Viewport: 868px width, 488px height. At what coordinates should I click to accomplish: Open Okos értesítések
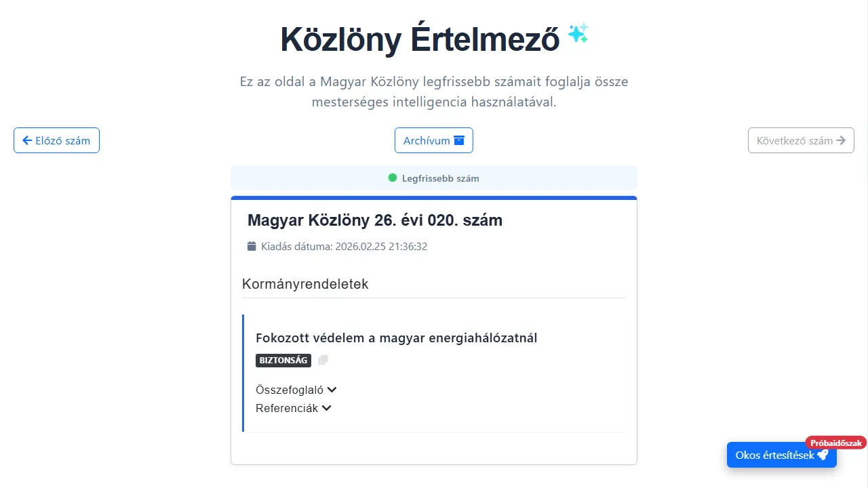781,455
